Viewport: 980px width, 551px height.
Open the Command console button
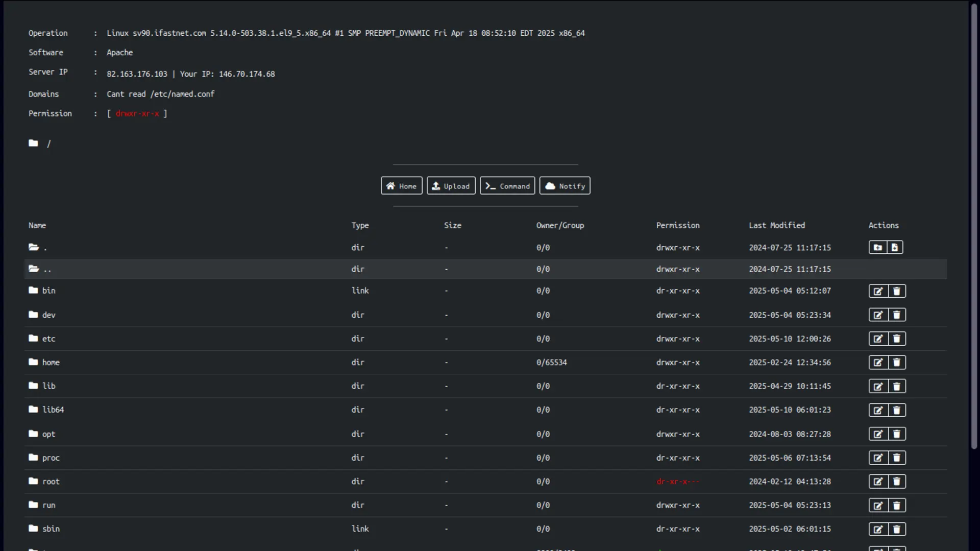(507, 186)
